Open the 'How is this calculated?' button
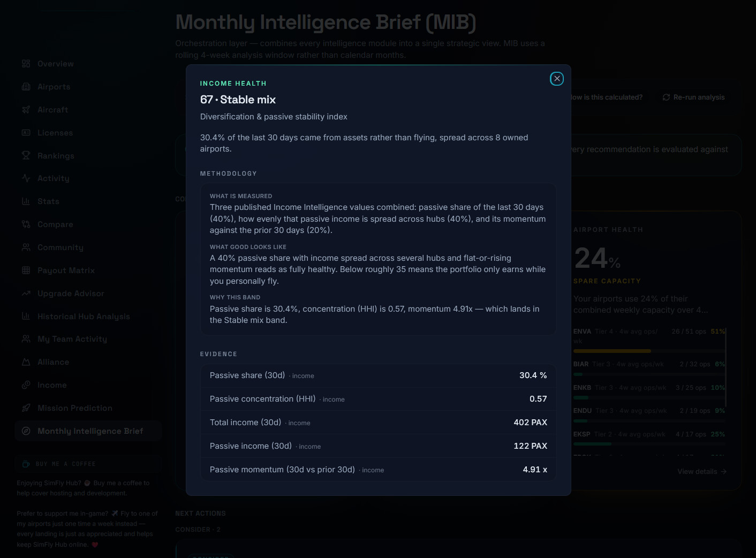 coord(606,97)
